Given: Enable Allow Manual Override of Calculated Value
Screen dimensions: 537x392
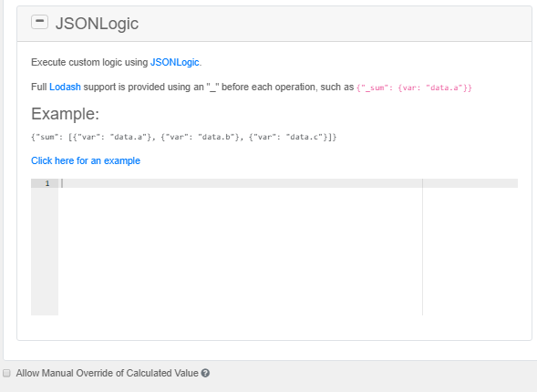Looking at the screenshot, I should click(x=6, y=373).
